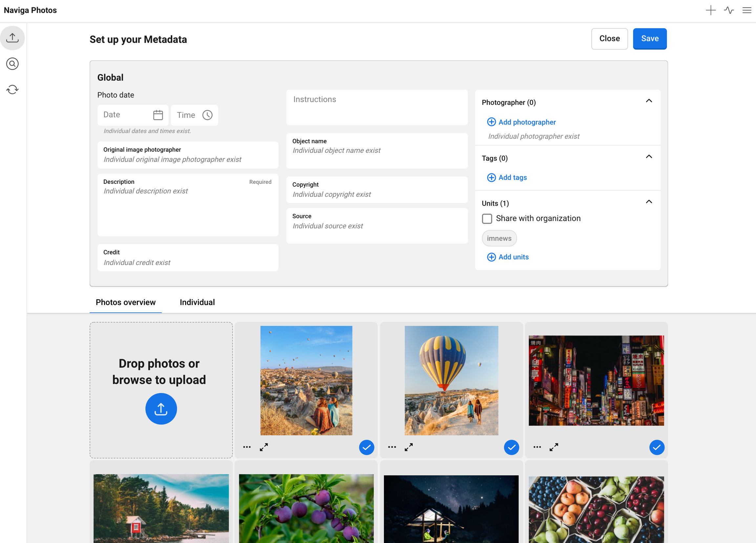756x543 pixels.
Task: Deselect the Cappadocia landscape photo checkmark
Action: tap(366, 447)
